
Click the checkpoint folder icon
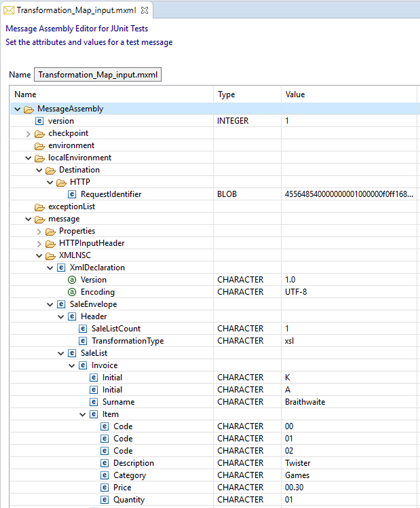(39, 134)
